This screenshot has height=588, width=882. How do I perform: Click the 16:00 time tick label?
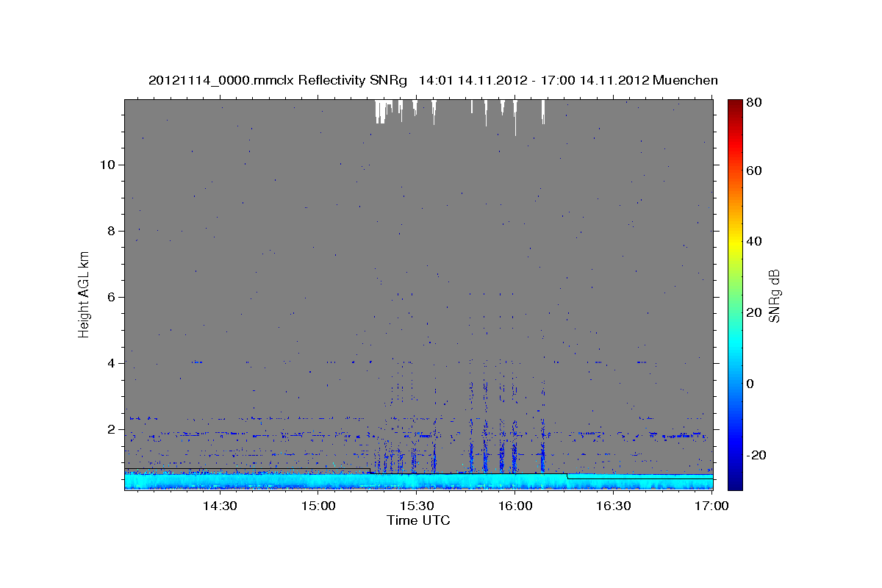click(x=515, y=506)
